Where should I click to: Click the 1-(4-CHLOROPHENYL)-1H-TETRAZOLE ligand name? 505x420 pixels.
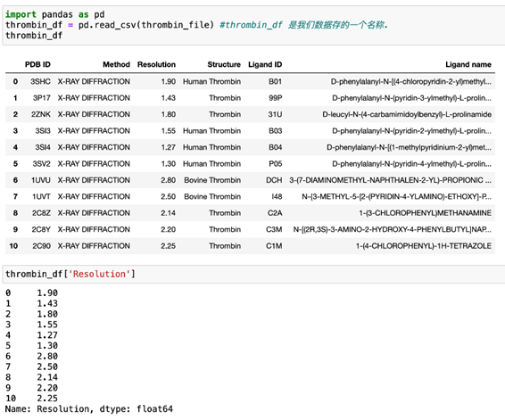tap(424, 246)
